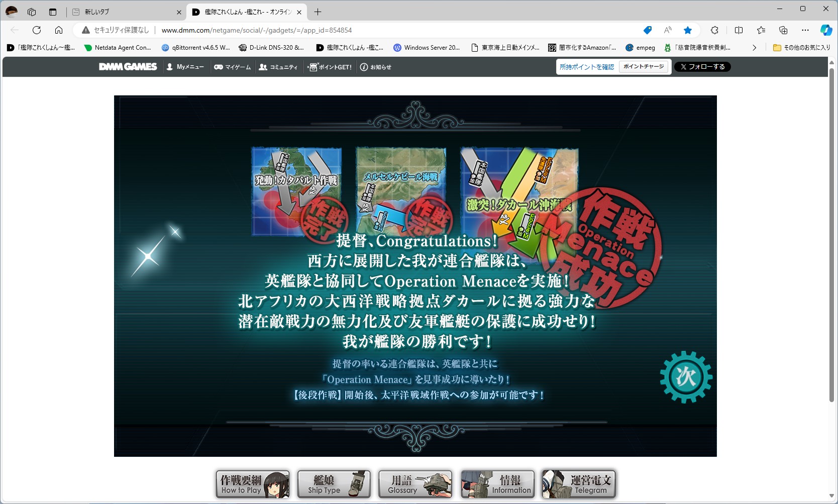This screenshot has width=838, height=504.
Task: Click the X フォローする button
Action: tap(702, 67)
